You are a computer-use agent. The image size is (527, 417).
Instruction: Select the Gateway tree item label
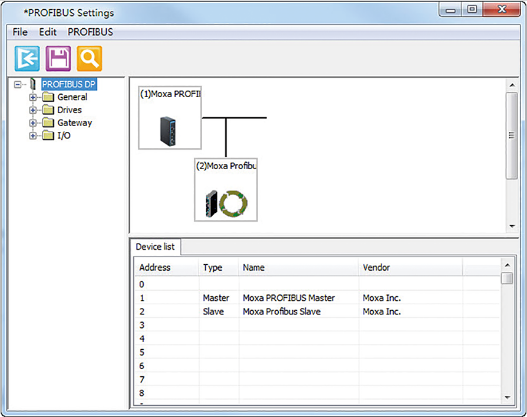coord(75,123)
